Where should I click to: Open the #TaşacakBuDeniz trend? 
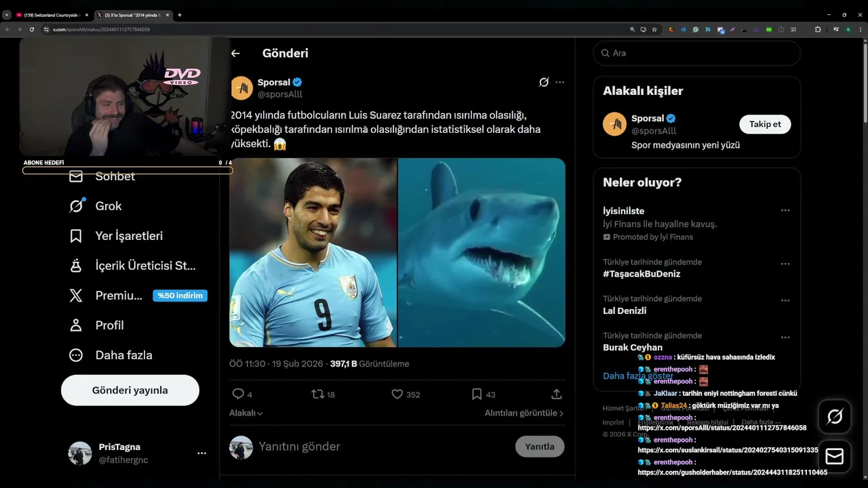pyautogui.click(x=642, y=274)
